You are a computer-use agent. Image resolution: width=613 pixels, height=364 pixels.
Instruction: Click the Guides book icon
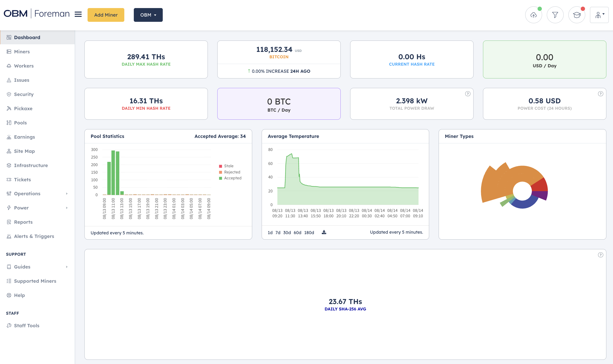coord(9,267)
